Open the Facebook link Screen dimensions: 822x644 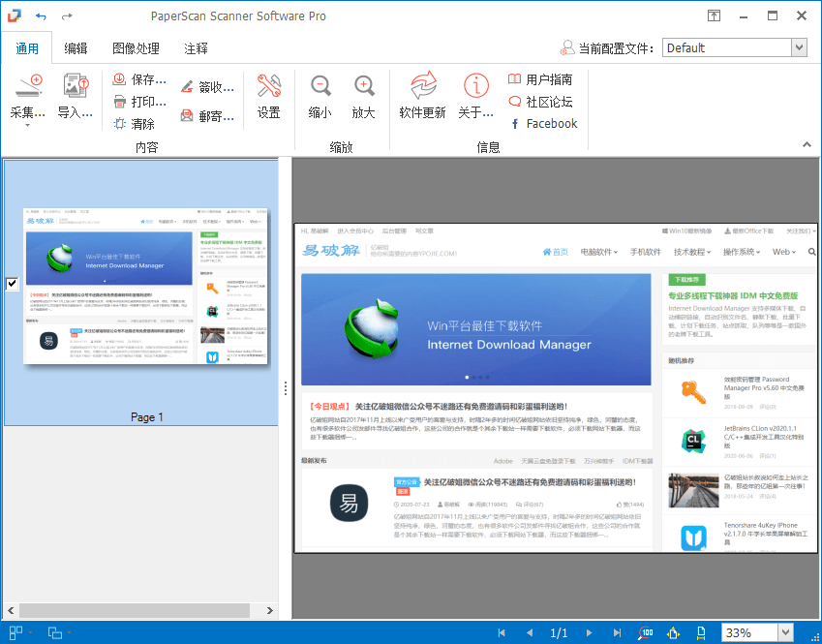click(x=542, y=124)
